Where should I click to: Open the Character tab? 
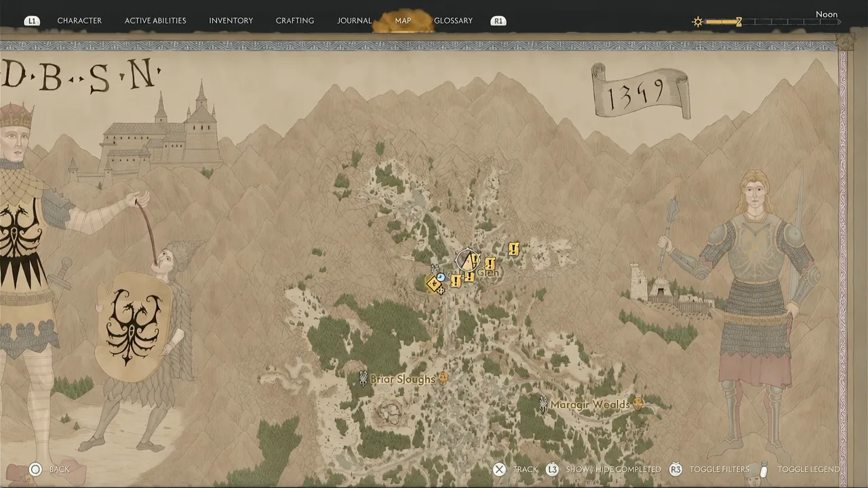(x=79, y=20)
